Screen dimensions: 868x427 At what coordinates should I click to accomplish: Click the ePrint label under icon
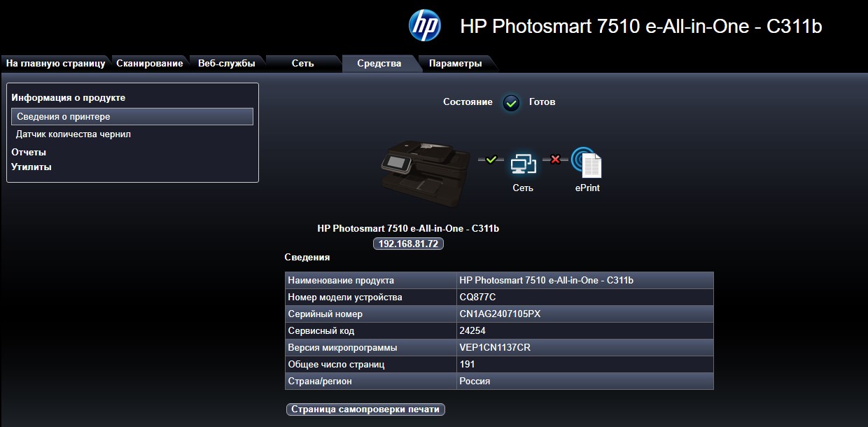pyautogui.click(x=587, y=188)
